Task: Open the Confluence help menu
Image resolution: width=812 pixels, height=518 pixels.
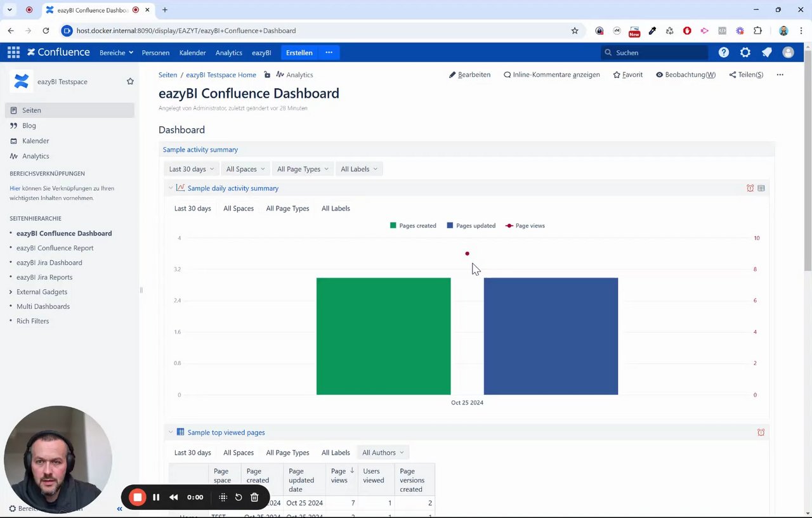Action: pos(724,53)
